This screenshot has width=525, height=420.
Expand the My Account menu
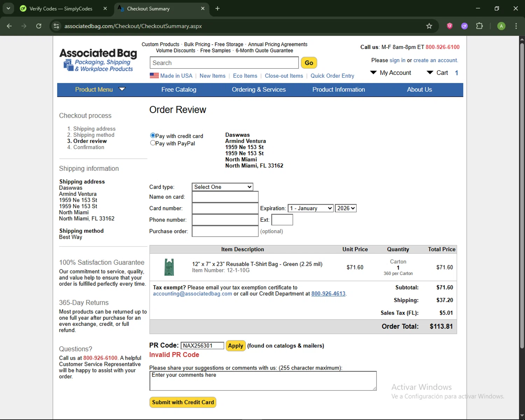coord(391,73)
